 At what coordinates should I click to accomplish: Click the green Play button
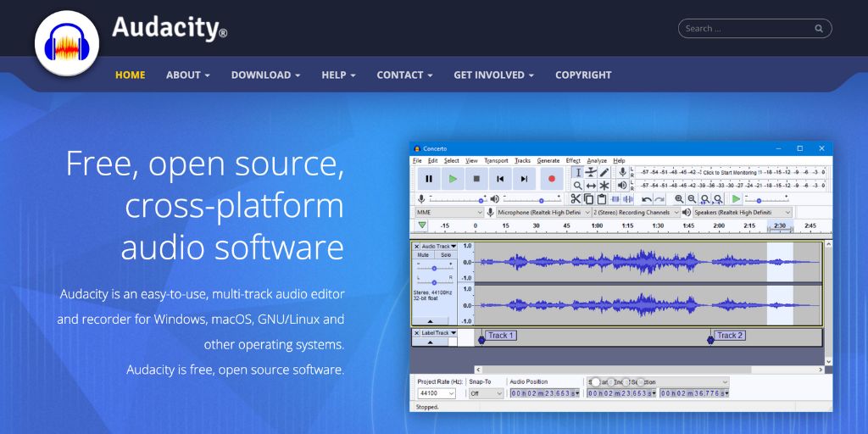[453, 179]
